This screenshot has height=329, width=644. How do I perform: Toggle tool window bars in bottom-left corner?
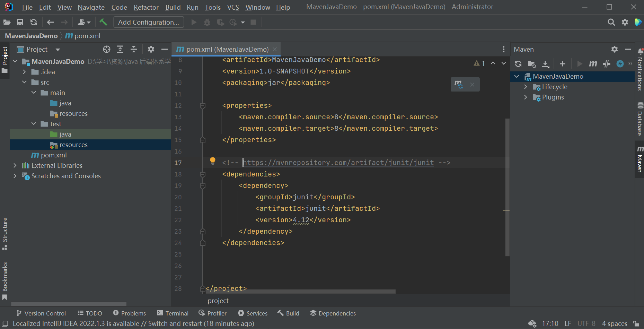click(5, 323)
